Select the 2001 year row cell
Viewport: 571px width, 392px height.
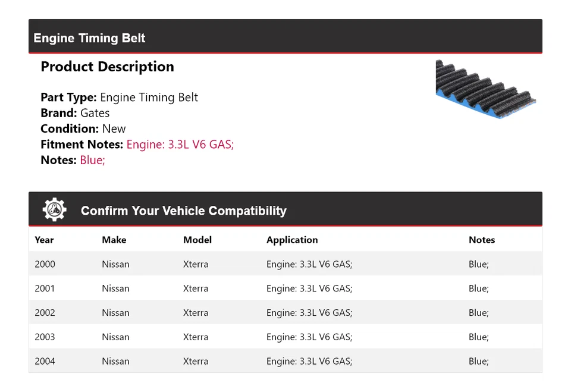point(45,288)
